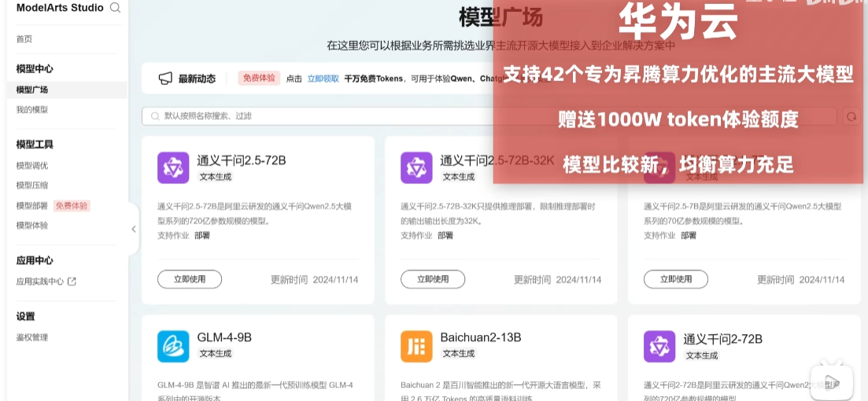The height and width of the screenshot is (401, 868).
Task: Click the search magnifier beside ModelArts Studio
Action: click(x=116, y=8)
